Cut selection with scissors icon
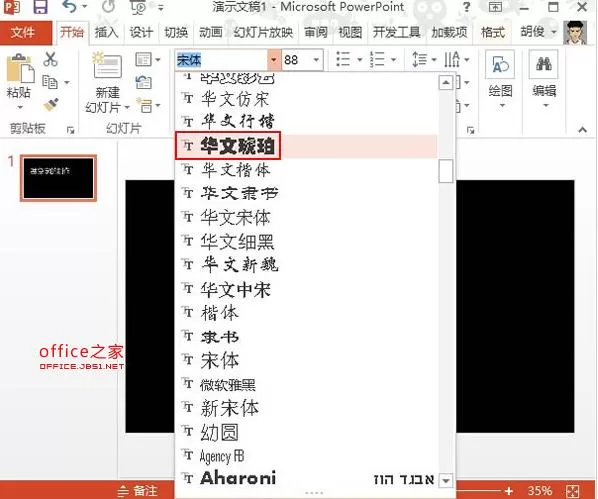Image resolution: width=598 pixels, height=499 pixels. click(51, 60)
